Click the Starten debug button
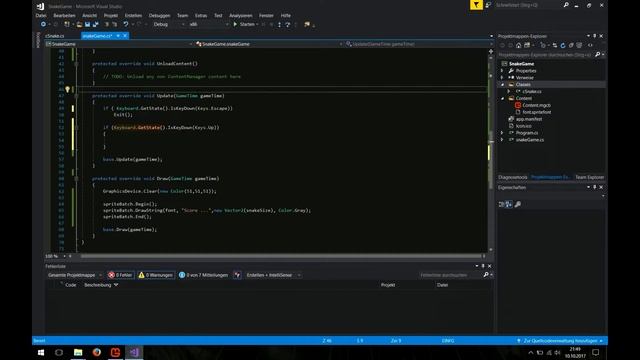640x360 pixels. click(x=245, y=24)
